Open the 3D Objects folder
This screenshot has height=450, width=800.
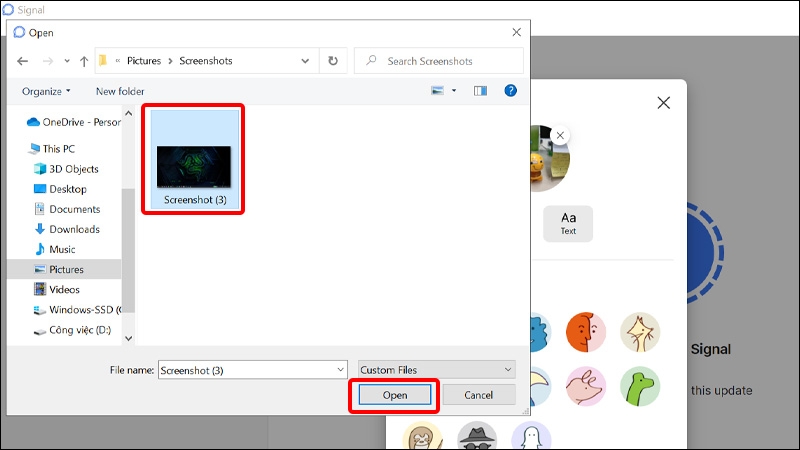(x=66, y=169)
